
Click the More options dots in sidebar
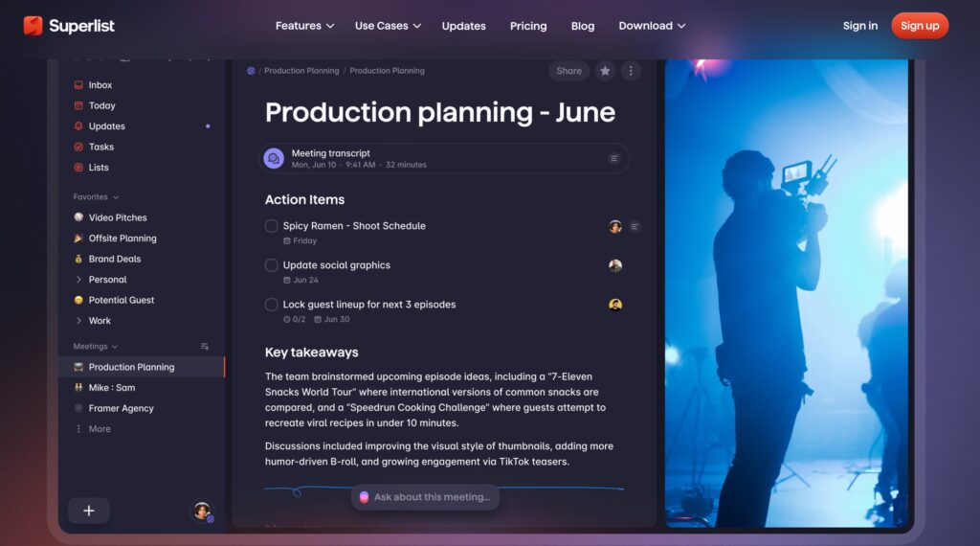click(78, 429)
